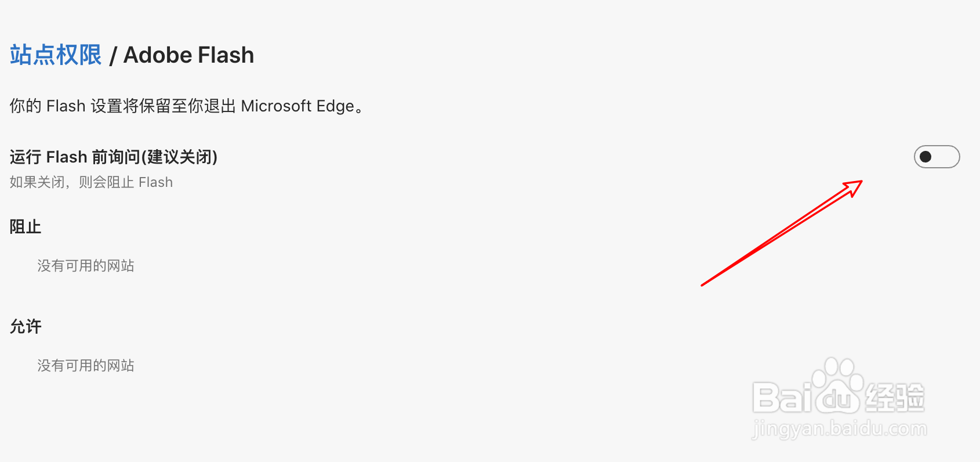The width and height of the screenshot is (980, 462).
Task: Click 没有可用的网站 under the 阻止 section
Action: tap(86, 266)
